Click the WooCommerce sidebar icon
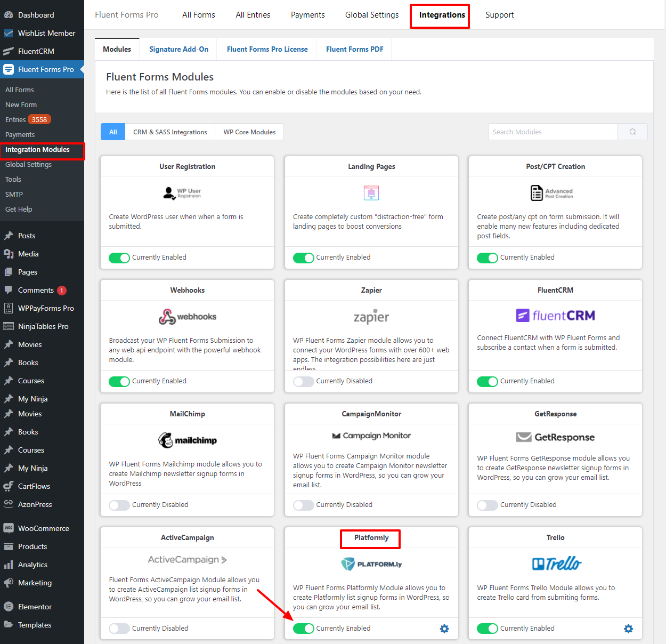The image size is (666, 644). (x=9, y=528)
